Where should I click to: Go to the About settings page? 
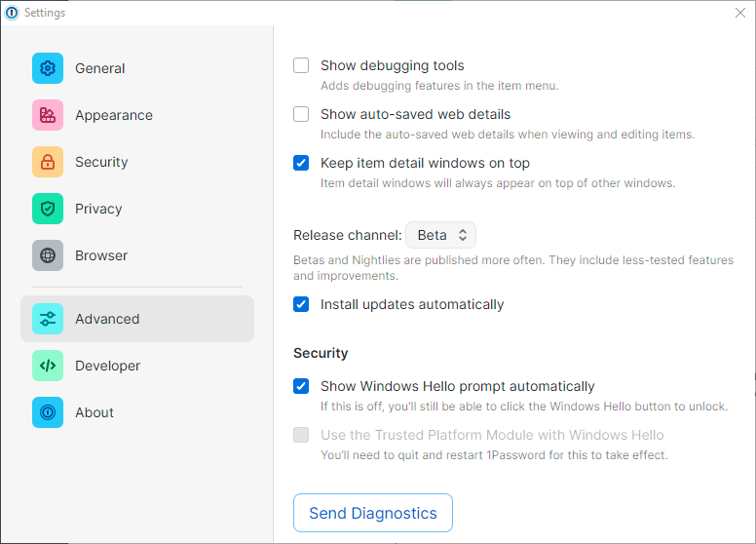(x=94, y=412)
